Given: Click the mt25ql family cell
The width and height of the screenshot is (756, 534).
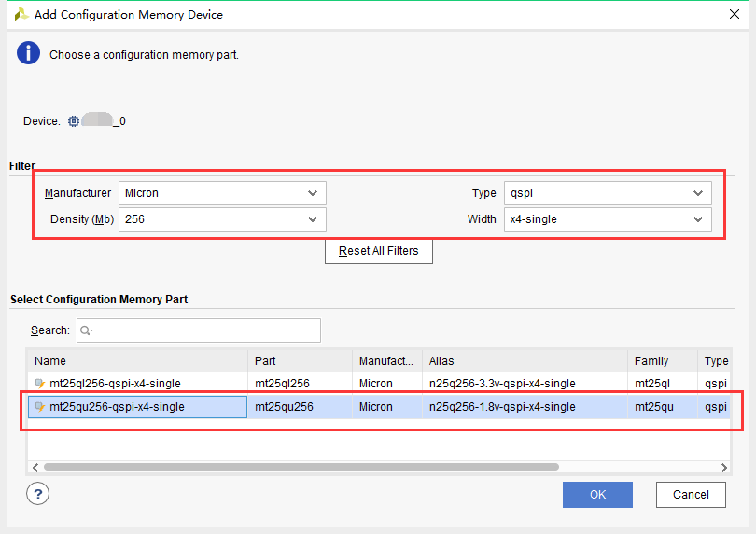Looking at the screenshot, I should tap(662, 384).
